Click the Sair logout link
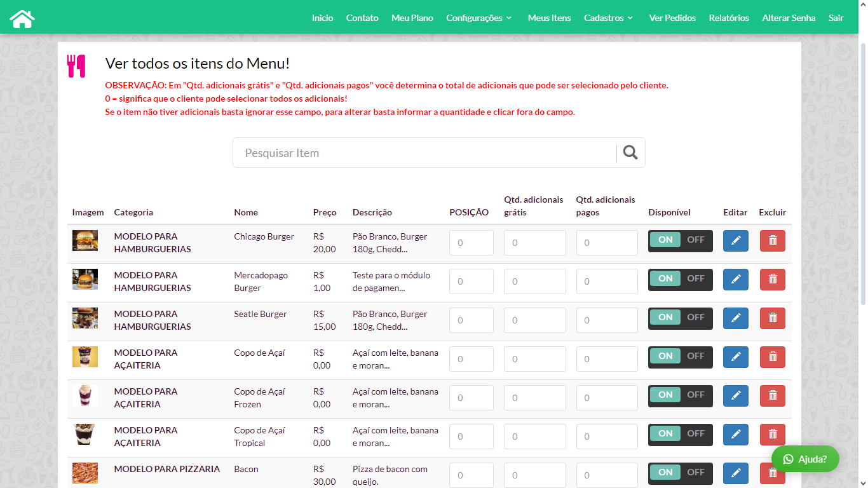Viewport: 868px width, 488px height. click(836, 18)
